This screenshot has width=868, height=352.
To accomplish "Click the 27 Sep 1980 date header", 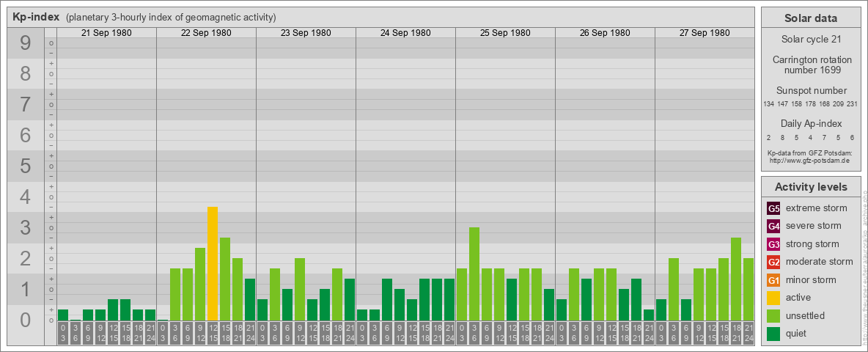I will point(704,33).
